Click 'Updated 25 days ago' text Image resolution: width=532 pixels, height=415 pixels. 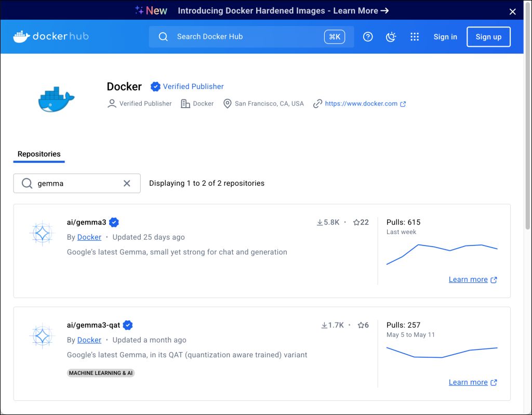tap(149, 237)
